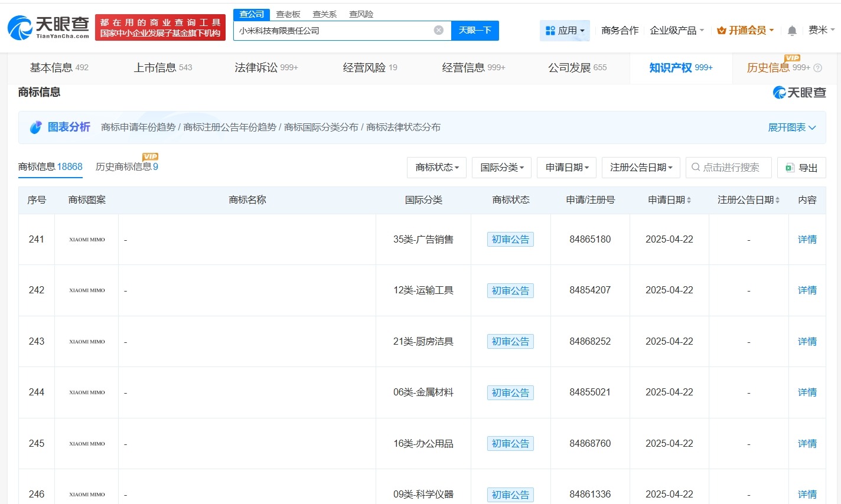Viewport: 841px width, 504px height.
Task: Click the notification bell icon
Action: pos(791,30)
